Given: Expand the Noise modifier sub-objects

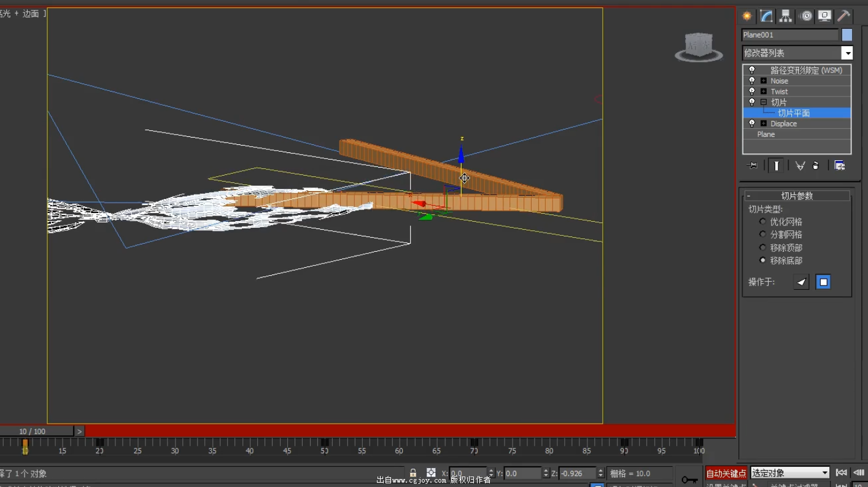Looking at the screenshot, I should (x=764, y=81).
